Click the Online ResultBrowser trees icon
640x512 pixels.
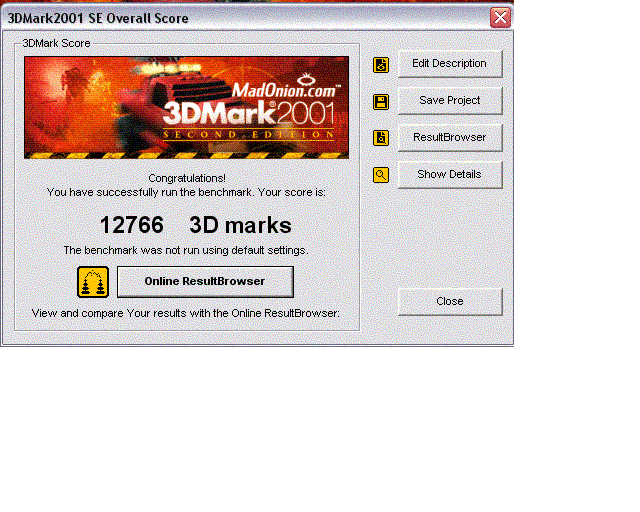point(93,282)
